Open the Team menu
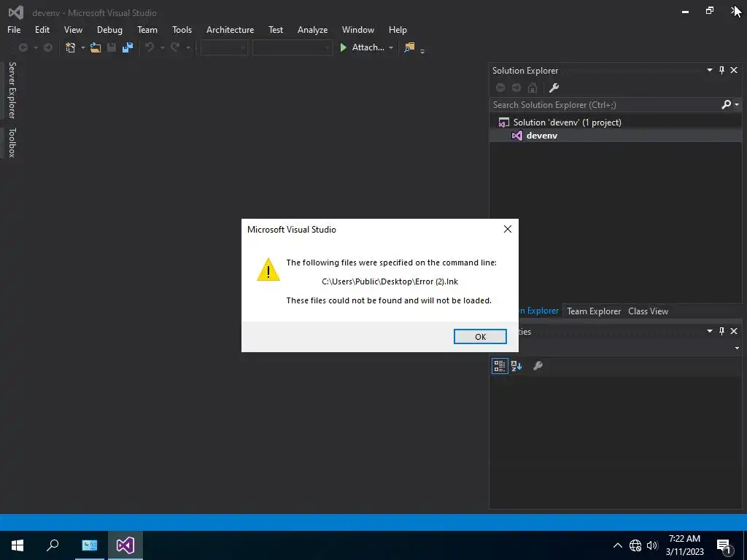 147,29
